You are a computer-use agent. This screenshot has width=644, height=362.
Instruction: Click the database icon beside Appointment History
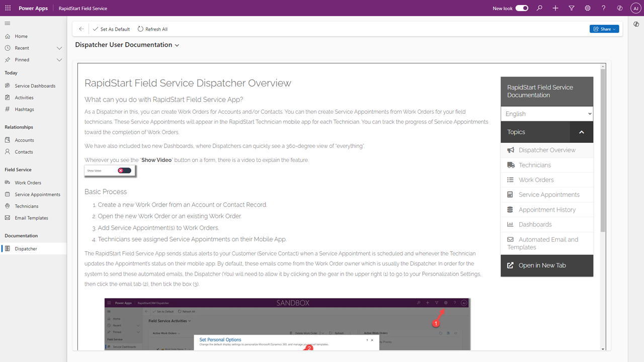[510, 210]
